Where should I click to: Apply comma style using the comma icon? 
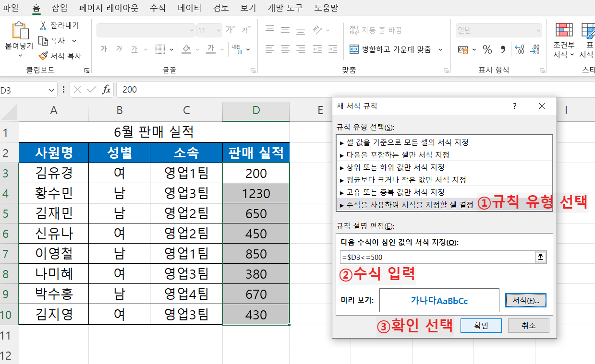point(503,49)
